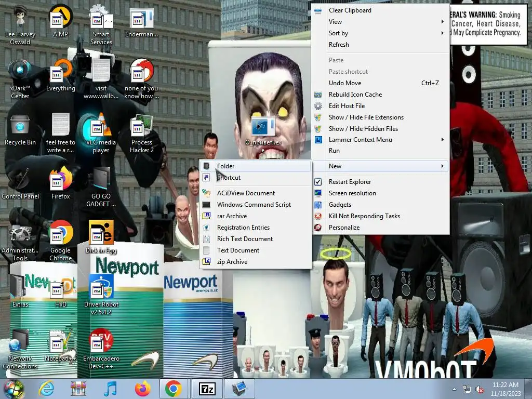The height and width of the screenshot is (399, 532).
Task: Select 'feel free to write a r...' file
Action: coord(60,134)
